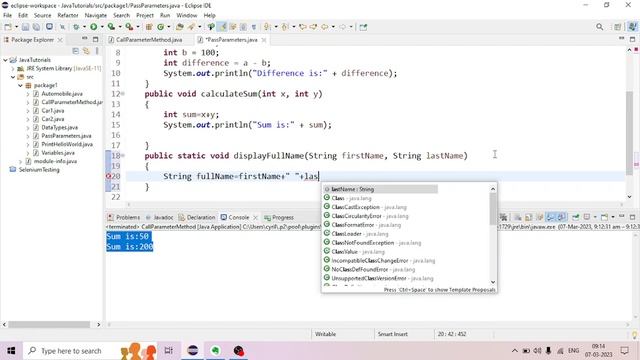Choose ClassCastException autocomplete proposal

pyautogui.click(x=369, y=207)
